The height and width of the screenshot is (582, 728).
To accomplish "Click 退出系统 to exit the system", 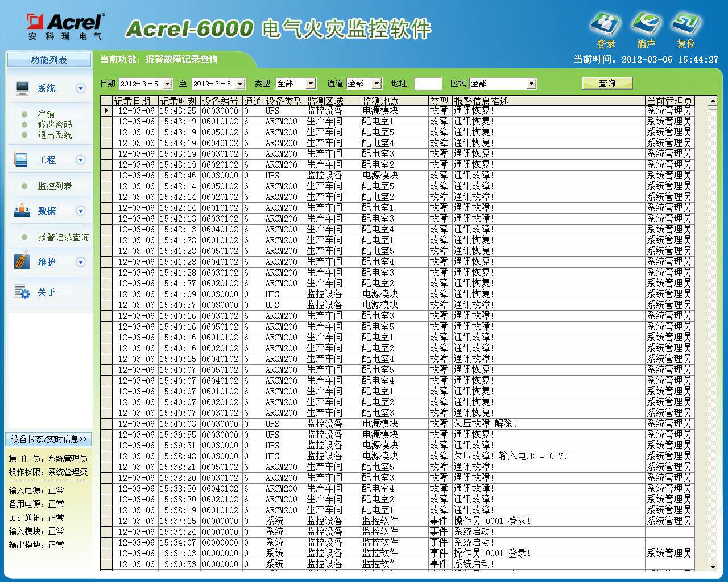I will (55, 135).
